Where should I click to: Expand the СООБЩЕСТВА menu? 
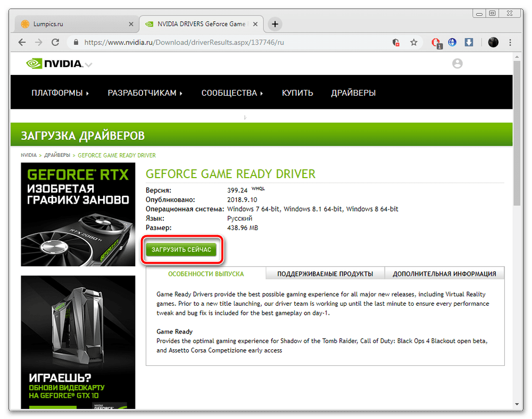232,93
